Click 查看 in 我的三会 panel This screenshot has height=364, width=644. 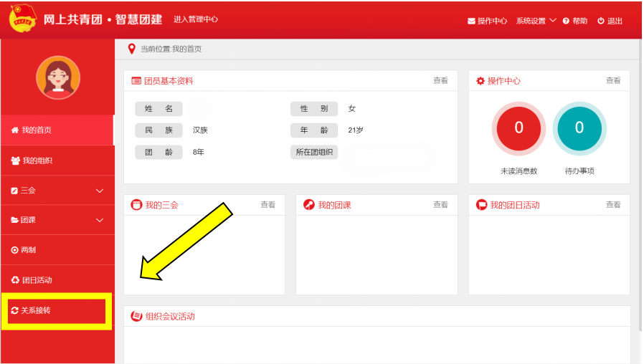coord(267,205)
